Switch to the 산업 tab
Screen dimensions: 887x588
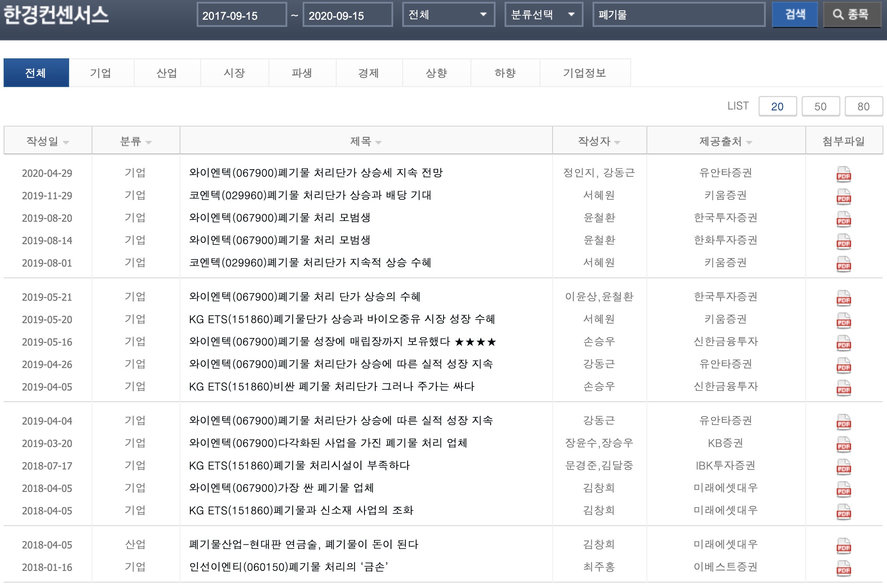(167, 73)
